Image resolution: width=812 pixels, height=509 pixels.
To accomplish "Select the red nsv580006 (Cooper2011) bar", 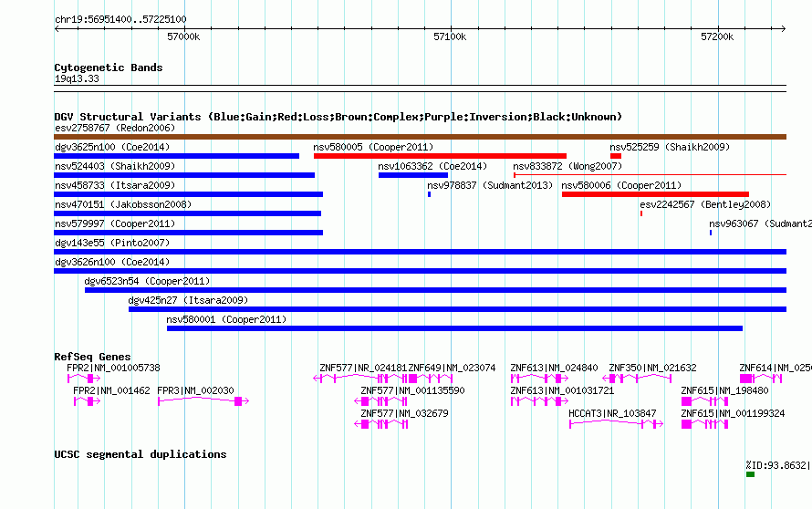I will coord(656,194).
